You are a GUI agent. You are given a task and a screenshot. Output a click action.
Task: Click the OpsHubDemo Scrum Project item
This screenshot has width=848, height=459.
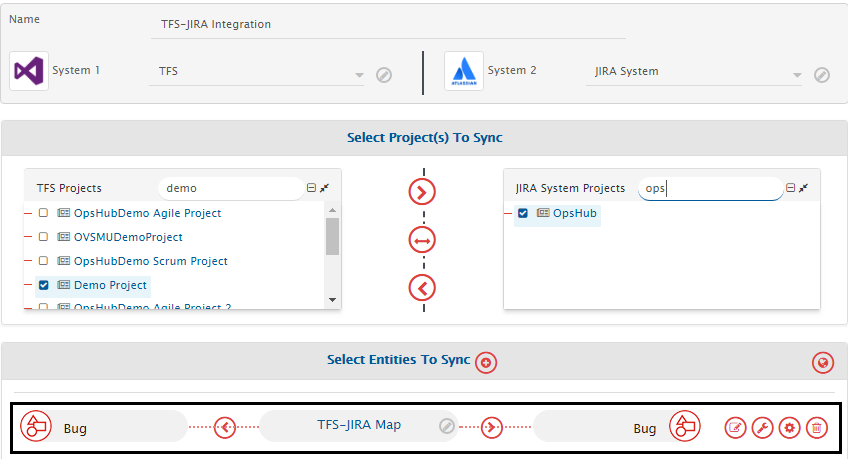(x=150, y=261)
